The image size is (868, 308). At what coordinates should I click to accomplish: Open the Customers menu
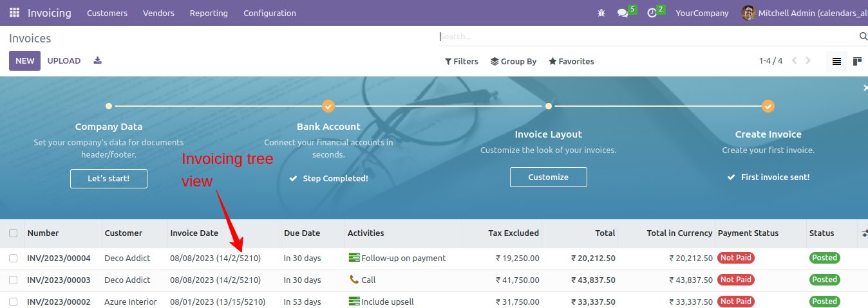(107, 13)
